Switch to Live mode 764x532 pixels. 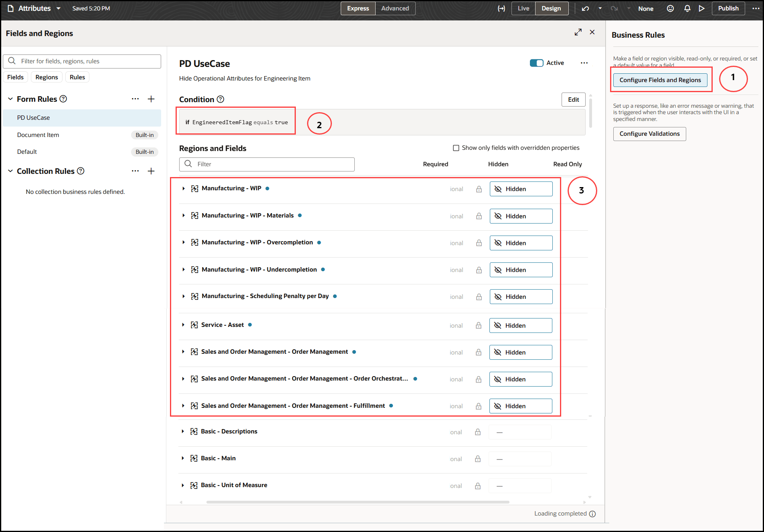[523, 8]
